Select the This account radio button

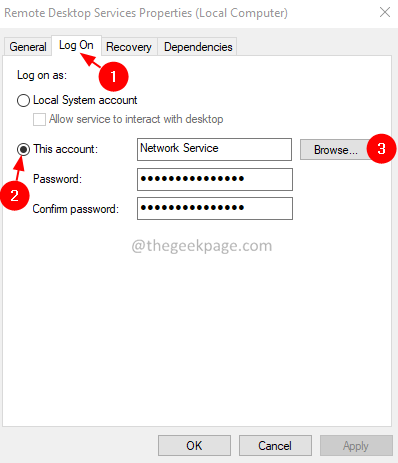tap(23, 149)
